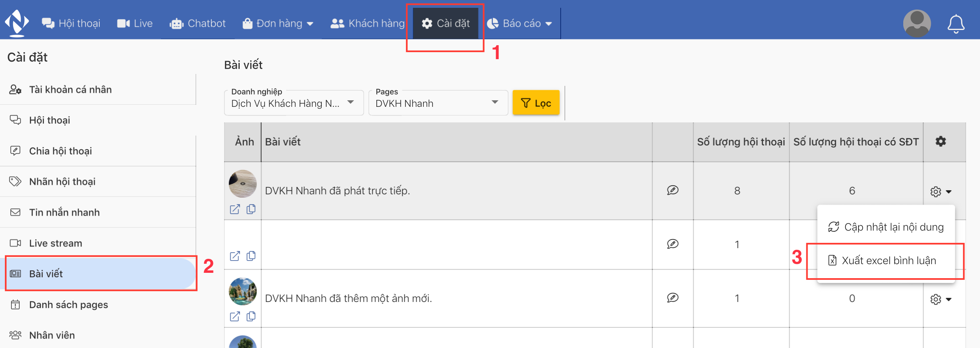
Task: Open the Báo cáo menu in navbar
Action: click(x=520, y=23)
